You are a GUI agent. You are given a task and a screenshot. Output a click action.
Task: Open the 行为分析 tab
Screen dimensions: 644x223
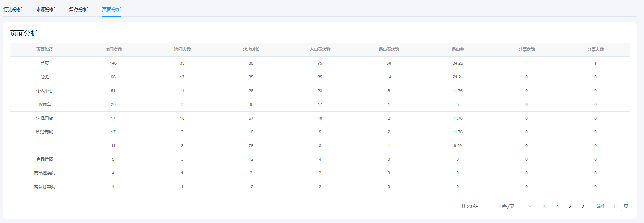click(x=13, y=10)
